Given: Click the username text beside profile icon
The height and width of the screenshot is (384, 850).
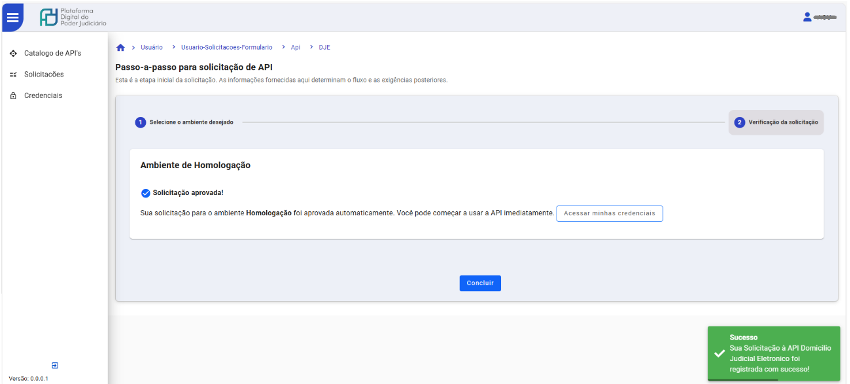Looking at the screenshot, I should [825, 17].
